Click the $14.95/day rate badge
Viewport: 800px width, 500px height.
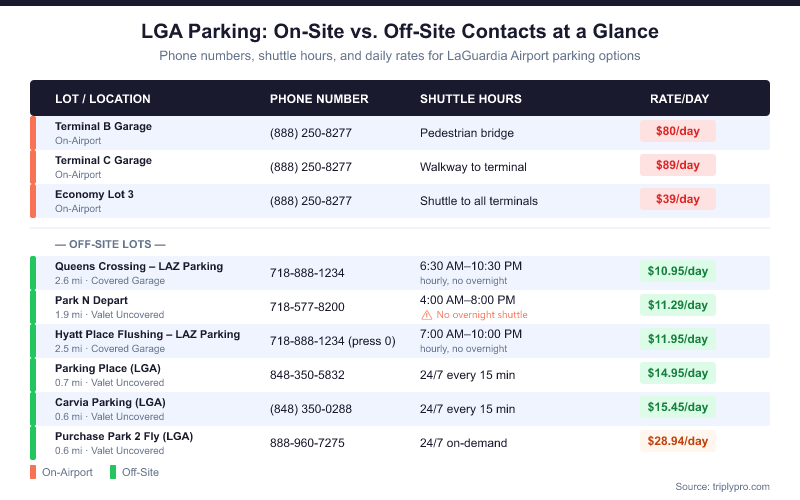click(x=678, y=373)
